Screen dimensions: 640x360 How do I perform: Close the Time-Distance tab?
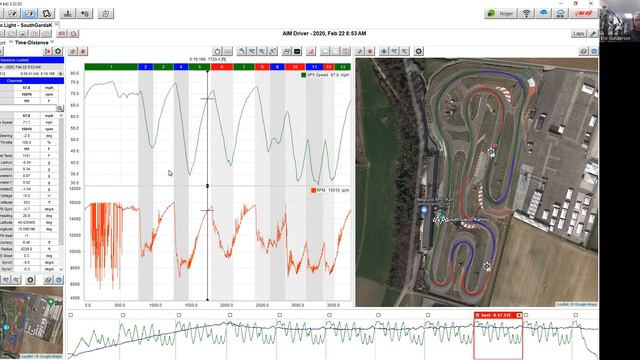(x=52, y=42)
